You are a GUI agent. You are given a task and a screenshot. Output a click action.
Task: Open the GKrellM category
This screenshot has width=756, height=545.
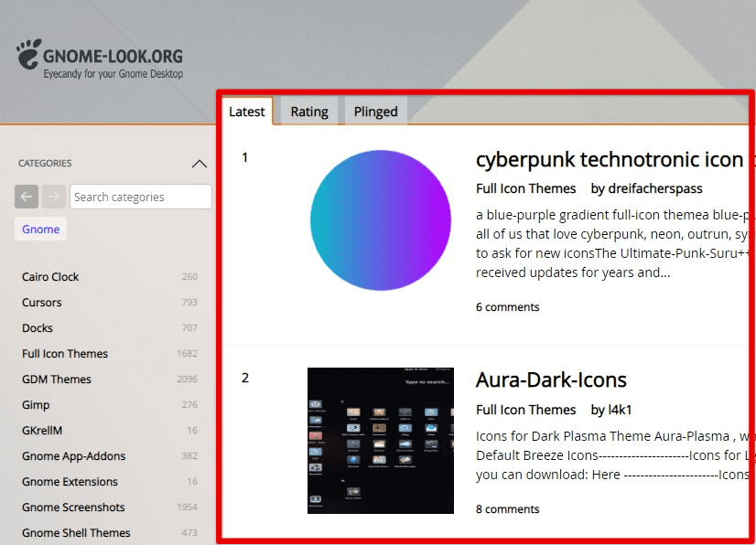[42, 431]
